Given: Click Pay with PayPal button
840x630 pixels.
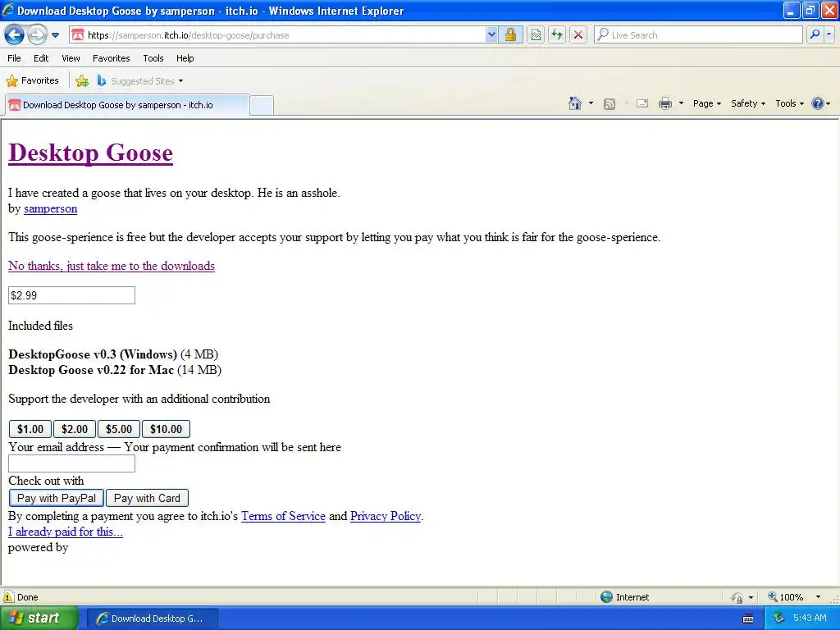Looking at the screenshot, I should coord(57,498).
